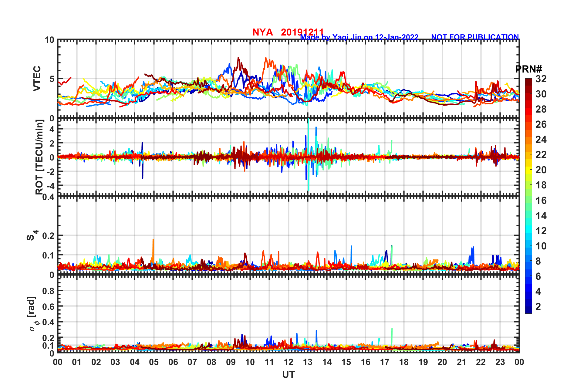Select the ROT [TECU/min] y-axis label
Screen dimensions: 577x392
39,157
